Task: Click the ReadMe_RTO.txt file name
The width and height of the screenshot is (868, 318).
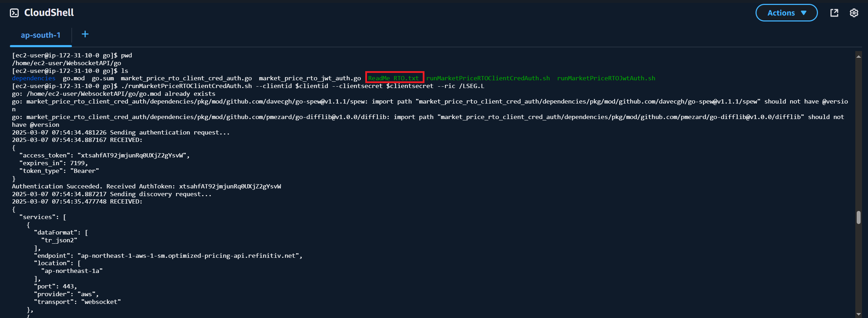Action: pyautogui.click(x=393, y=78)
